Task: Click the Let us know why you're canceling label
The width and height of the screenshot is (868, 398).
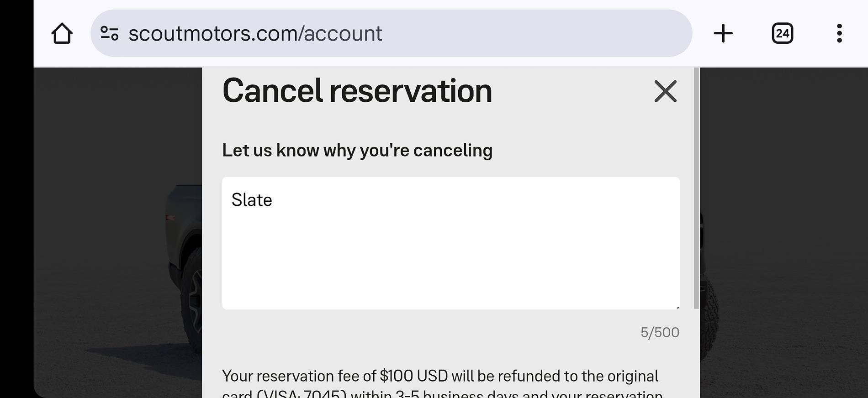Action: [357, 150]
